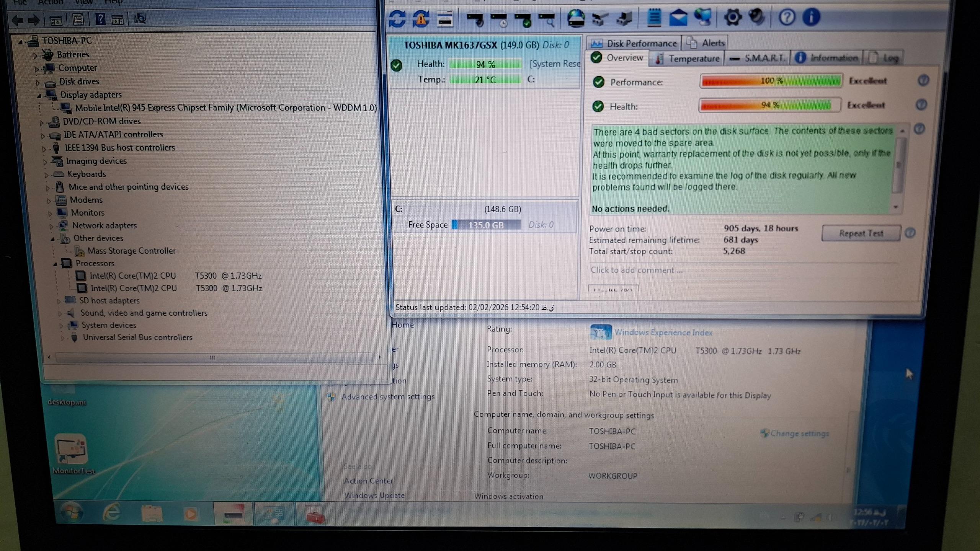Expand the Network adapters node
The width and height of the screenshot is (980, 551).
[x=51, y=227]
